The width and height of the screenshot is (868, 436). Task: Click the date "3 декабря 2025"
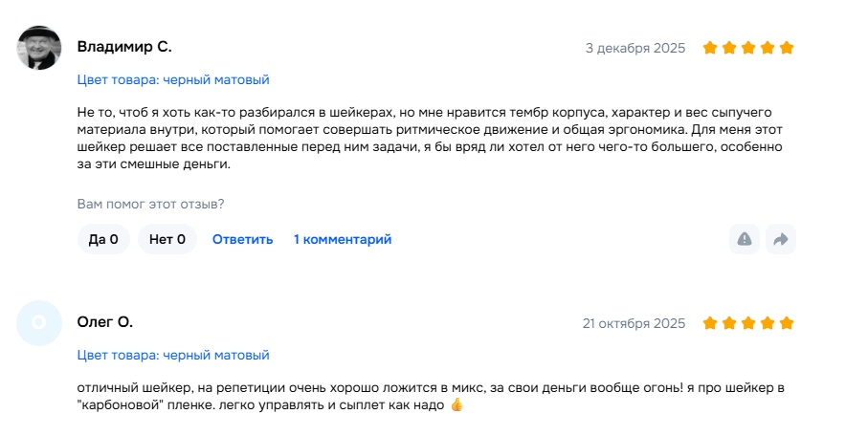click(x=635, y=48)
